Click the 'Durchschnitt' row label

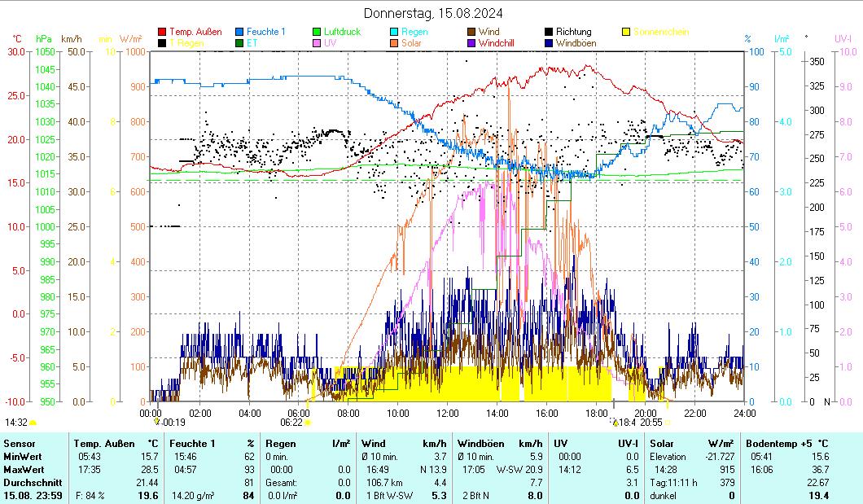33,483
